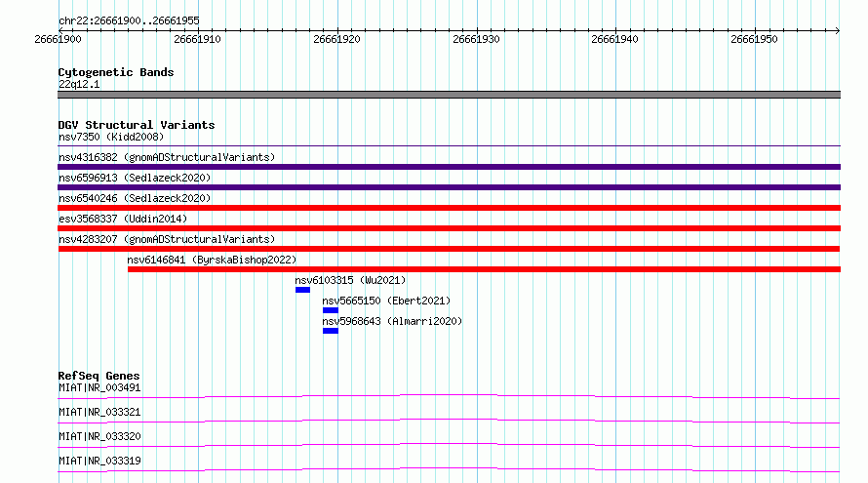Screen dimensions: 868x483
Task: Click the purple bar of nsv6596913
Action: point(449,187)
